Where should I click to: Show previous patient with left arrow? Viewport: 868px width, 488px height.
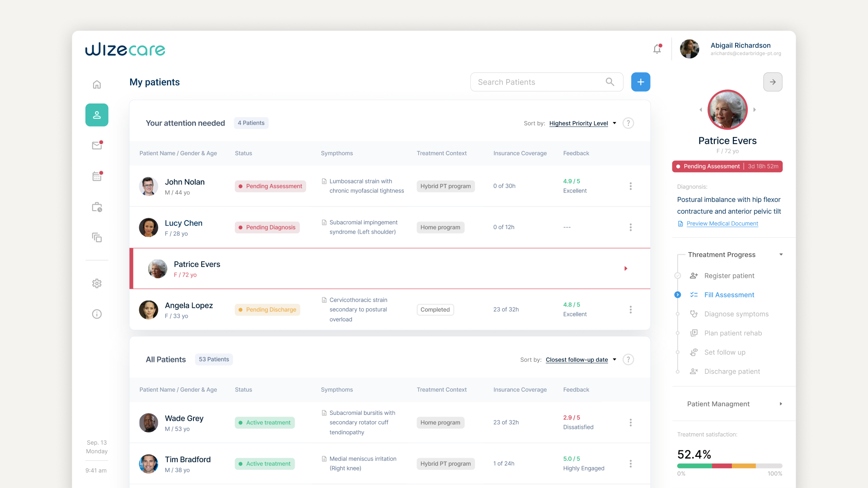click(x=701, y=110)
